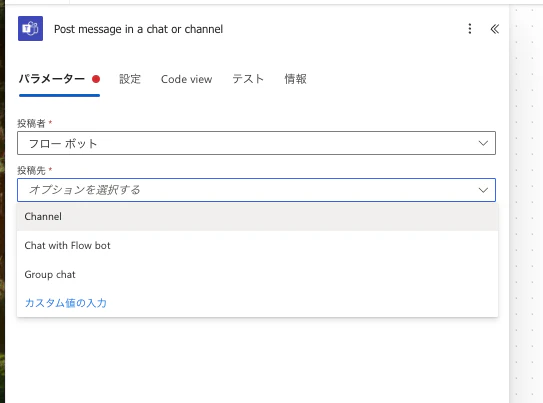Open the three-dot more options menu
Screen dimensions: 543x403
point(470,29)
